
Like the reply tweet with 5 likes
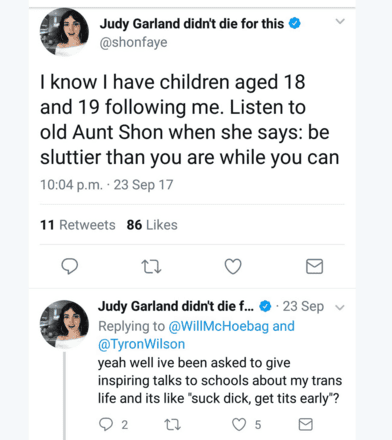click(x=239, y=424)
